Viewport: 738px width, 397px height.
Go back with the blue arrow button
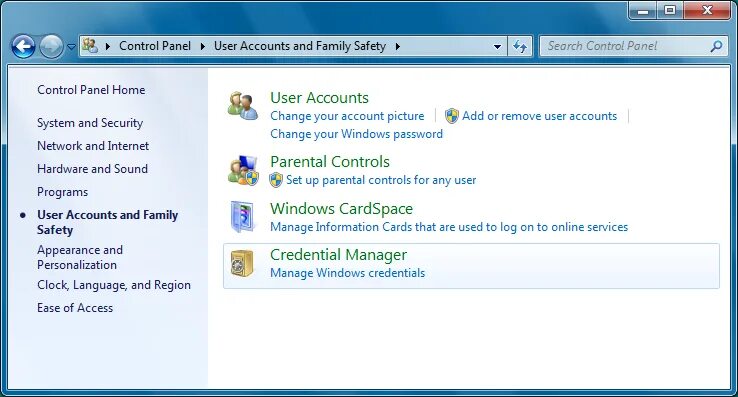click(x=23, y=47)
